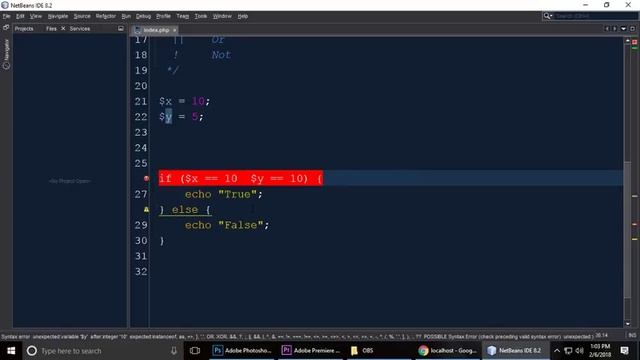Click the editor scrollbar down arrow
Image resolution: width=640 pixels, height=360 pixels.
628,324
